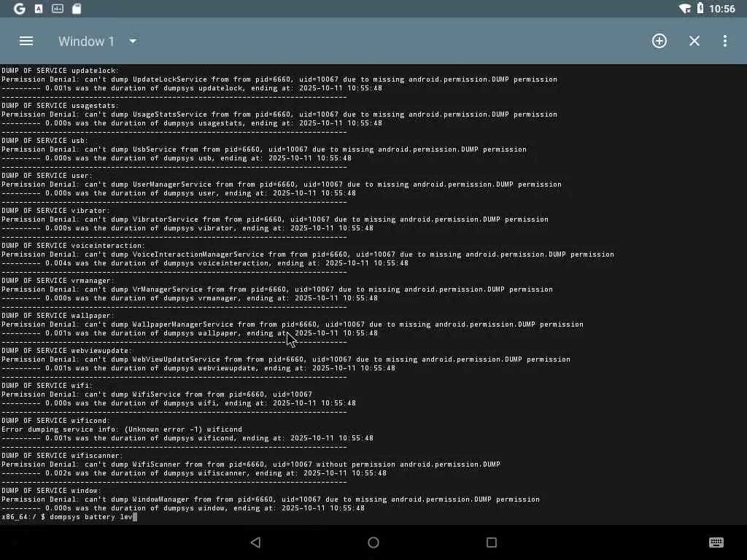Click 'DUMP OF SERVICE vibrator:' line

pos(55,211)
